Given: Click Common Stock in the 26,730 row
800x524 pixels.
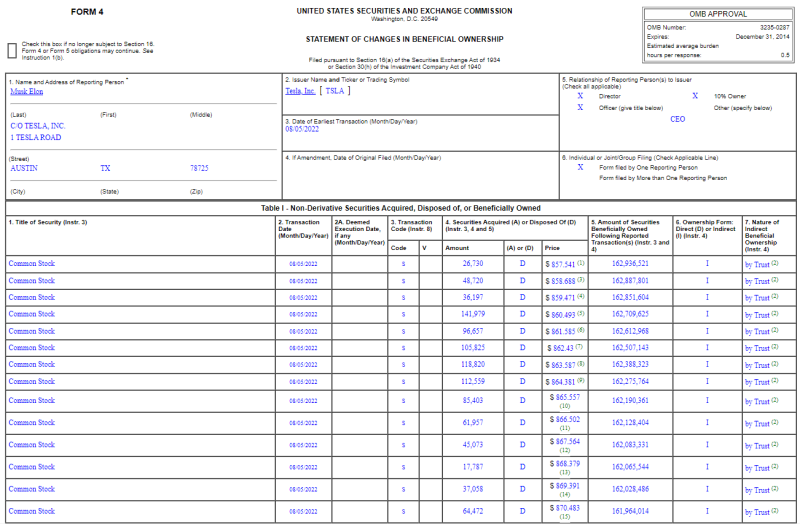Looking at the screenshot, I should pos(32,263).
